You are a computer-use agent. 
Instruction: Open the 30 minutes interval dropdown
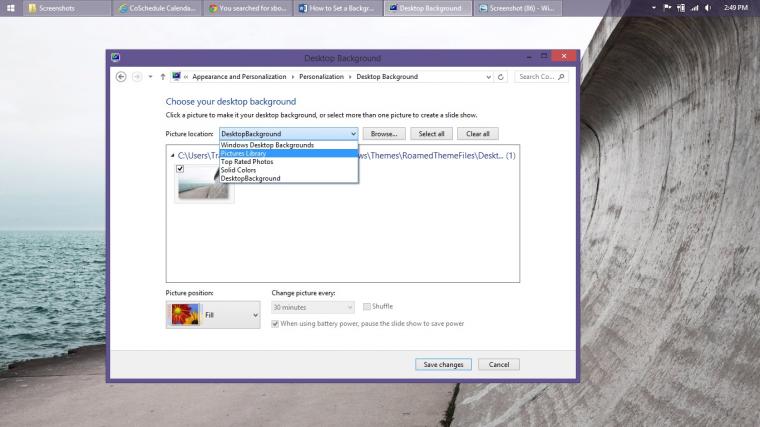[313, 307]
